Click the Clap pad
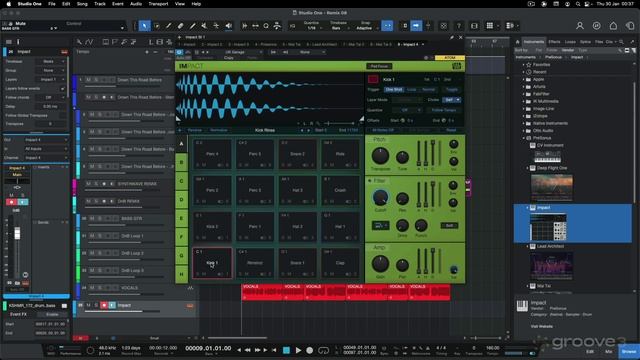 tap(340, 263)
